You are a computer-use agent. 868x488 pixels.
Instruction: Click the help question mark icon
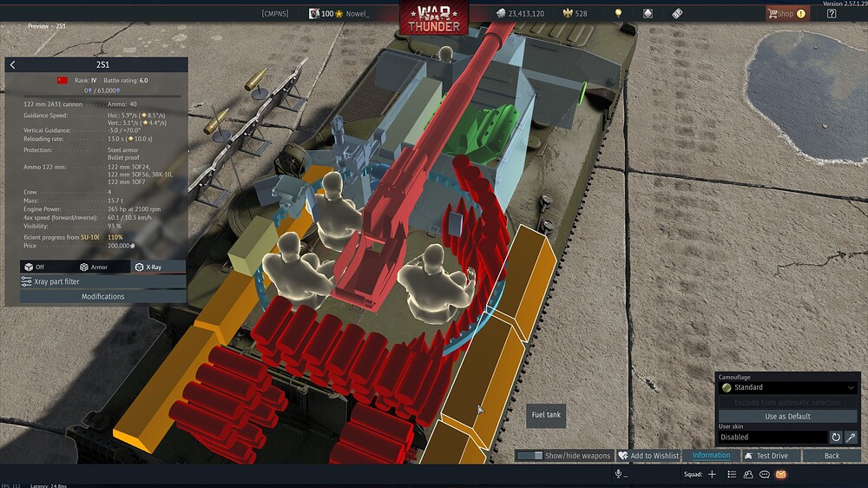[832, 13]
